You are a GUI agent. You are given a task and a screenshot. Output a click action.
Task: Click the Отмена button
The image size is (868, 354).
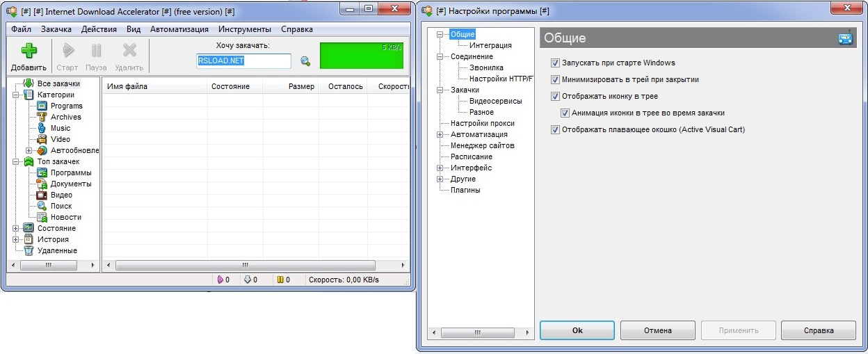coord(657,330)
